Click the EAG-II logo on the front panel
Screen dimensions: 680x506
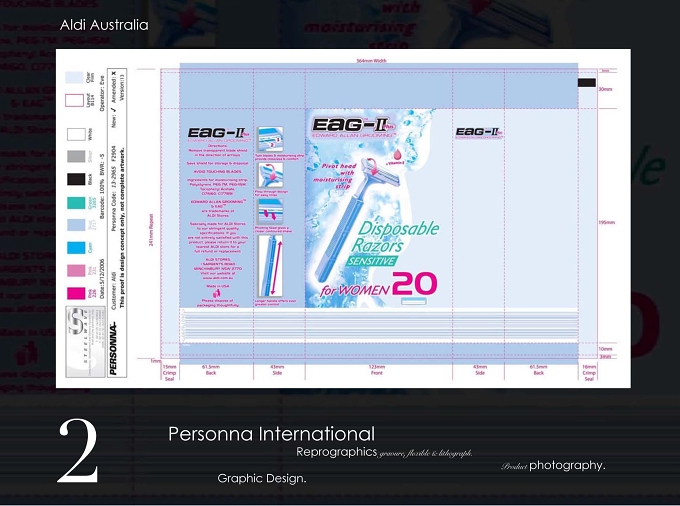point(353,127)
